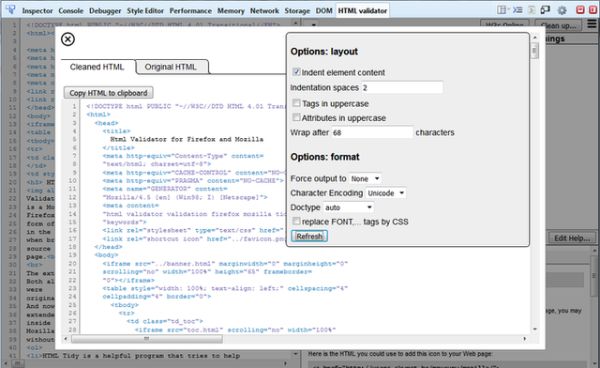
Task: Open the hamburger menu beside Clean up
Action: 592,24
